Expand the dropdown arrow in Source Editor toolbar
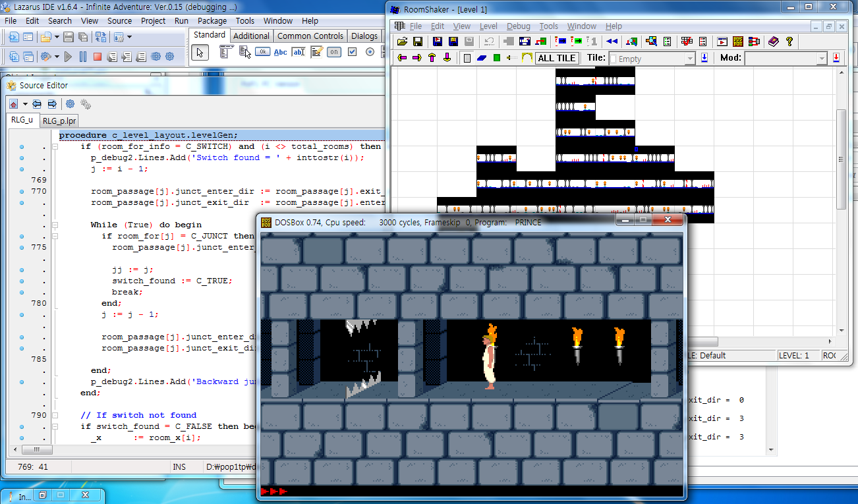Image resolution: width=858 pixels, height=504 pixels. 25,104
